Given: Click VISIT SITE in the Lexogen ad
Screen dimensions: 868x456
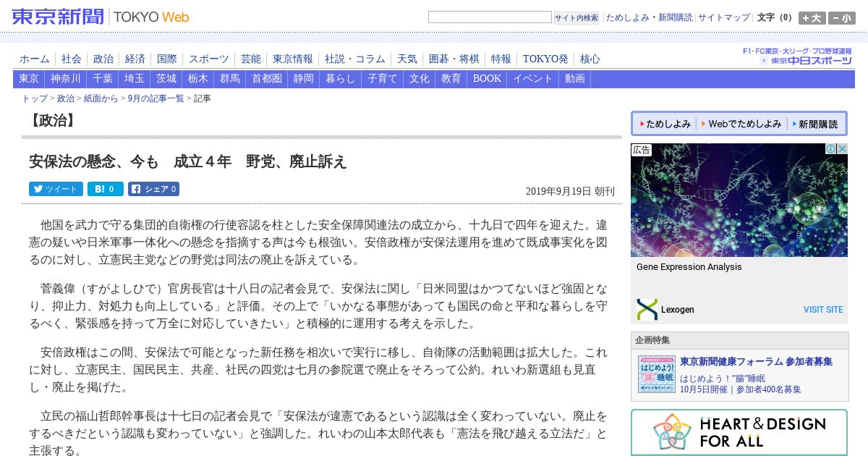Looking at the screenshot, I should 823,310.
